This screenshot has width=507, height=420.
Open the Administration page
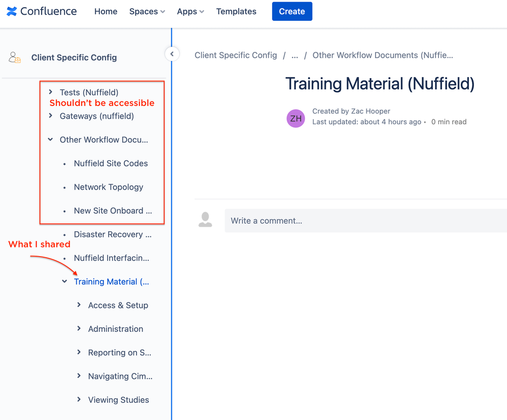pos(115,329)
